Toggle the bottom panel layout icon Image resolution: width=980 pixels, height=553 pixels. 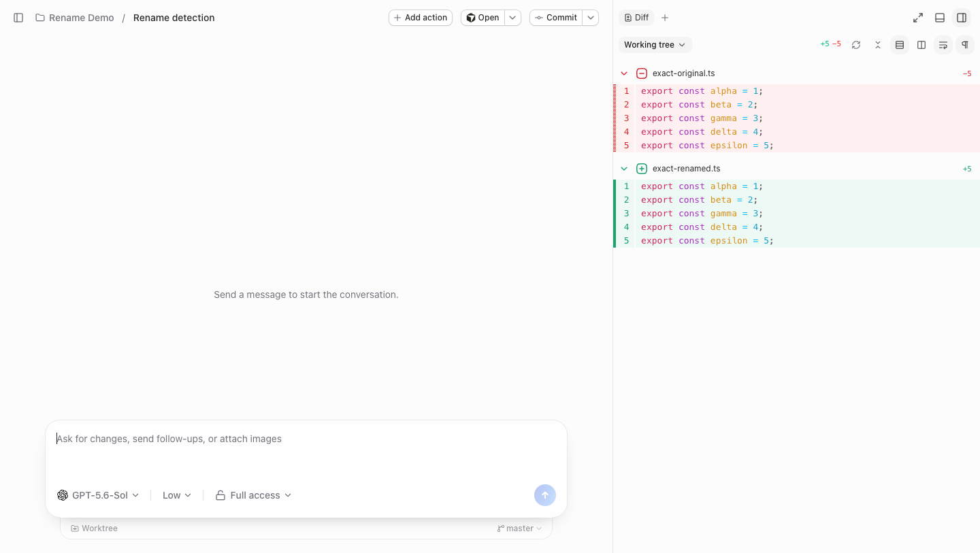pyautogui.click(x=940, y=18)
